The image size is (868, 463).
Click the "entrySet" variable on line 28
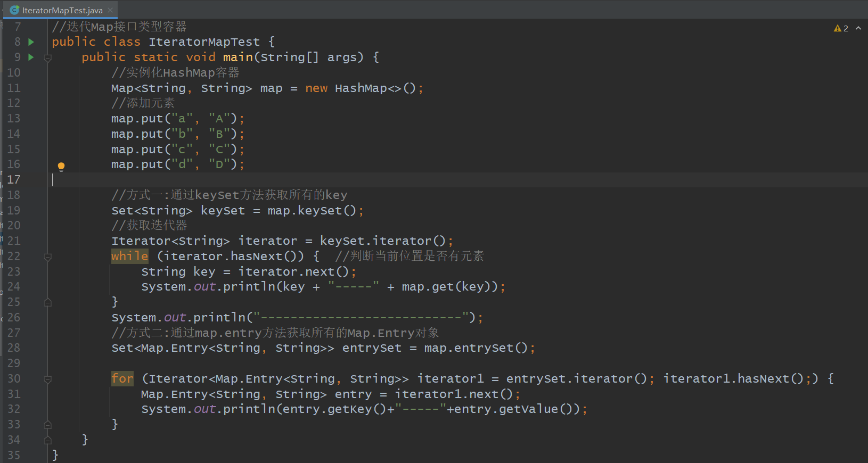coord(371,348)
